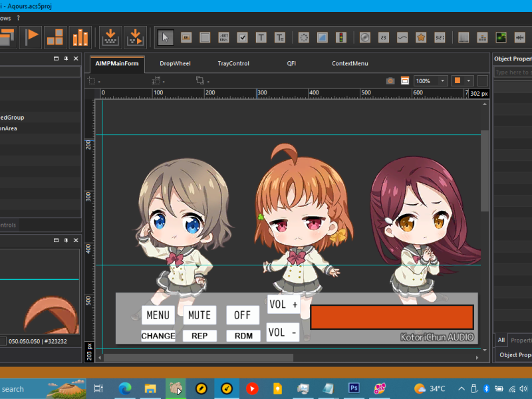
Task: Click the orange bar chart icon
Action: (x=80, y=37)
